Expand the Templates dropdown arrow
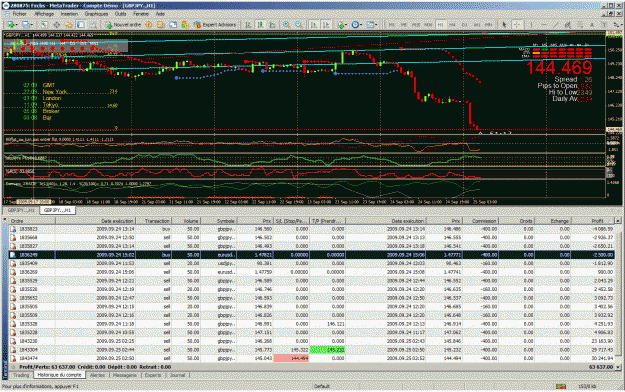Screen dimensions: 625x392 coord(376,25)
